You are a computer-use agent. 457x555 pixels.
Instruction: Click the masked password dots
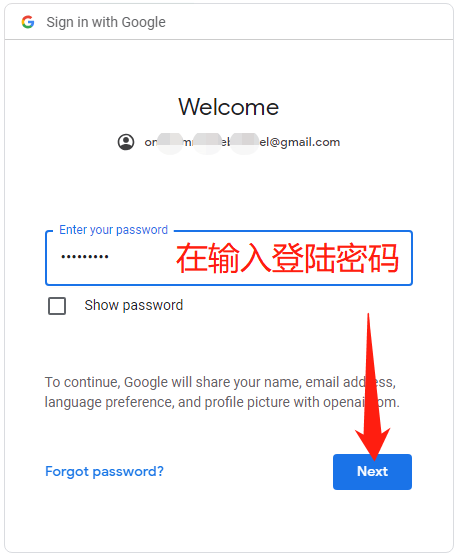[85, 257]
